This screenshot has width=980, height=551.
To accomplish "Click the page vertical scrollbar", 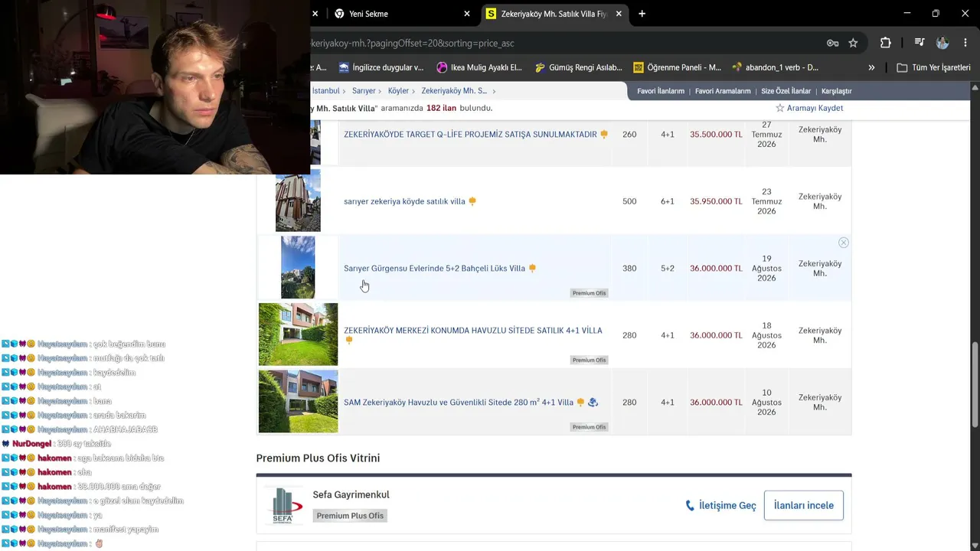I will click(x=975, y=385).
